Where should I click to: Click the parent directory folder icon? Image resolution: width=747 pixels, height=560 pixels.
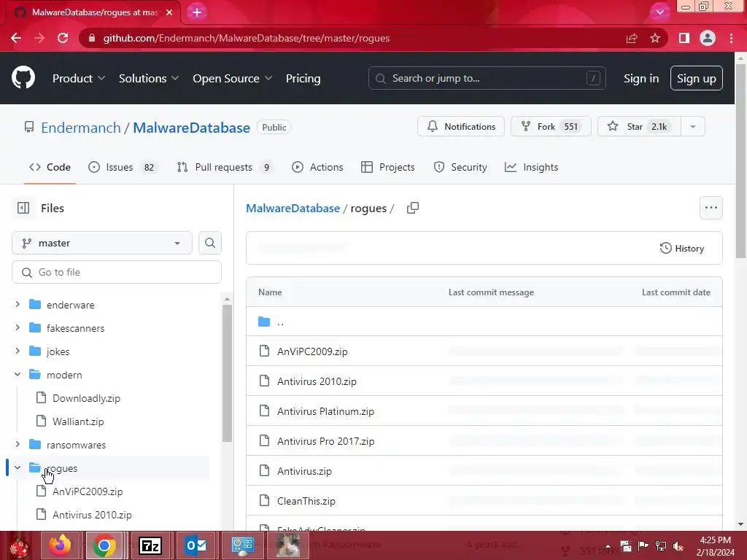click(x=264, y=322)
